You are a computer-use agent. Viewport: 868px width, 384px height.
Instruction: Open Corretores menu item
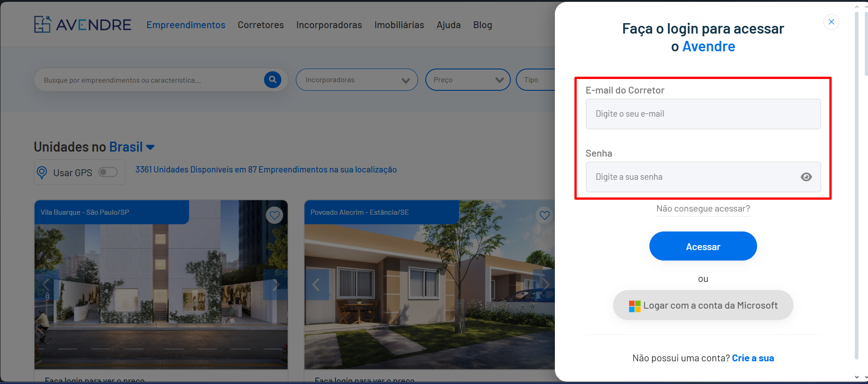(x=261, y=25)
